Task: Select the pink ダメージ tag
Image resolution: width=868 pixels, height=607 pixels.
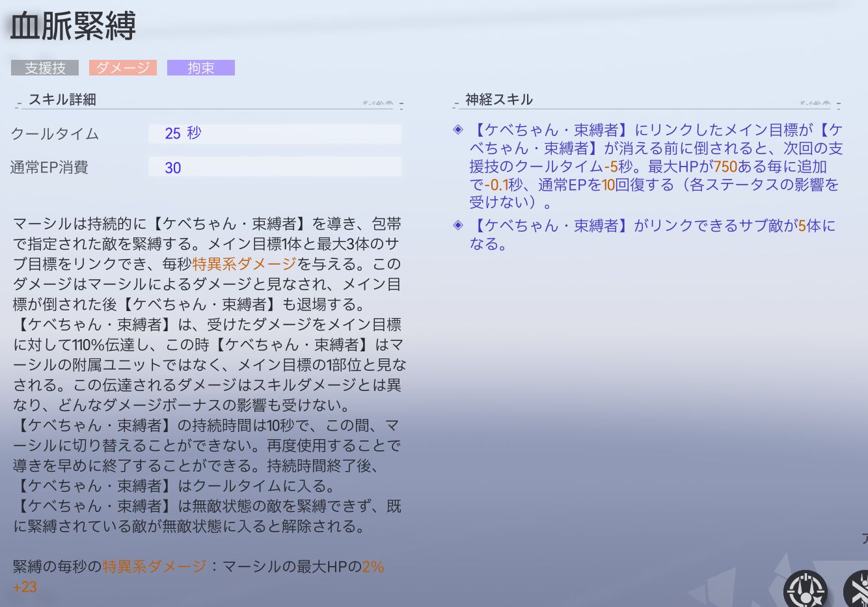Action: (123, 68)
